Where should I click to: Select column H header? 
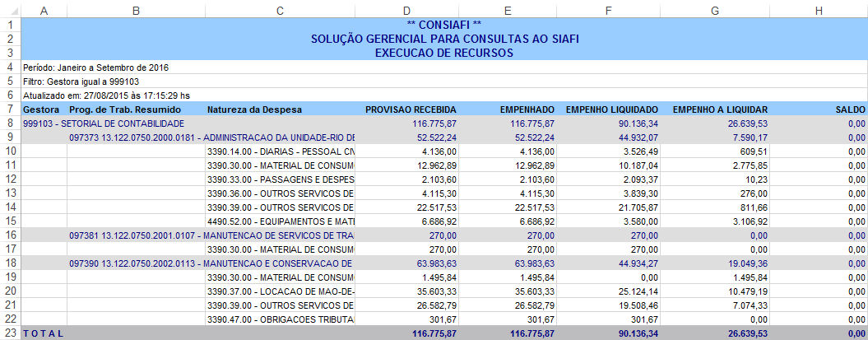819,11
